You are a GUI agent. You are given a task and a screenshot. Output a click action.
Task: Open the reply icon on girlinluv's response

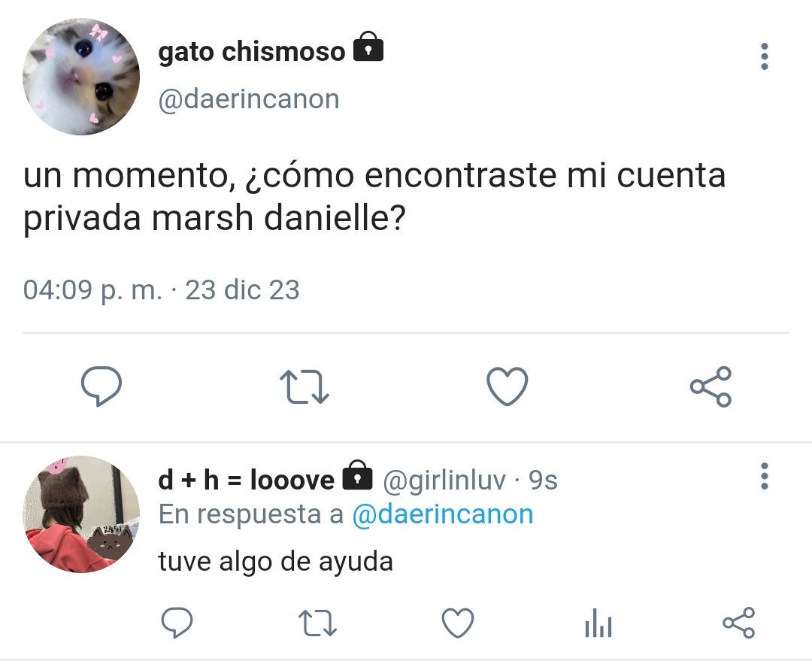coord(177,622)
